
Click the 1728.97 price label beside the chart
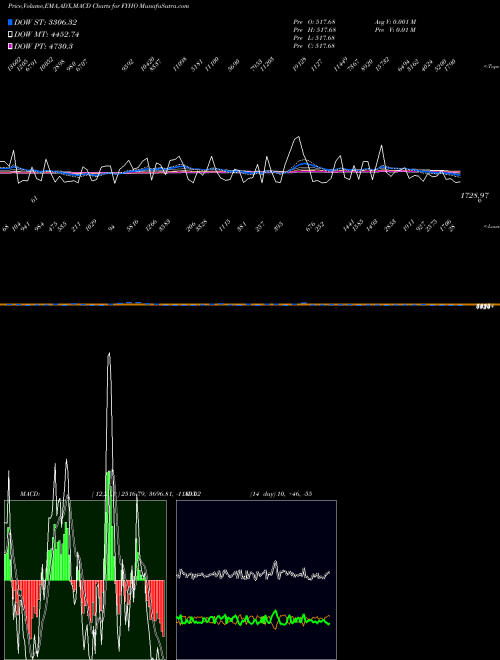click(x=475, y=196)
